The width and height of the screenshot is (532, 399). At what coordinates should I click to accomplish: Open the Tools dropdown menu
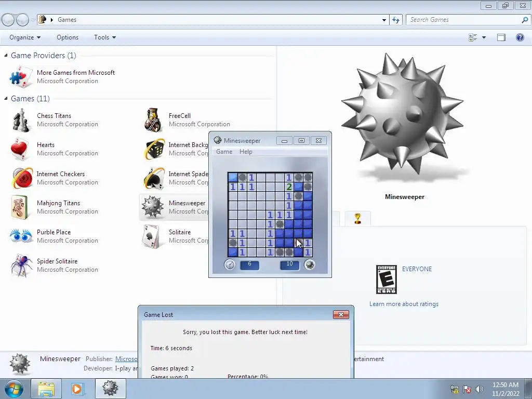click(x=105, y=37)
